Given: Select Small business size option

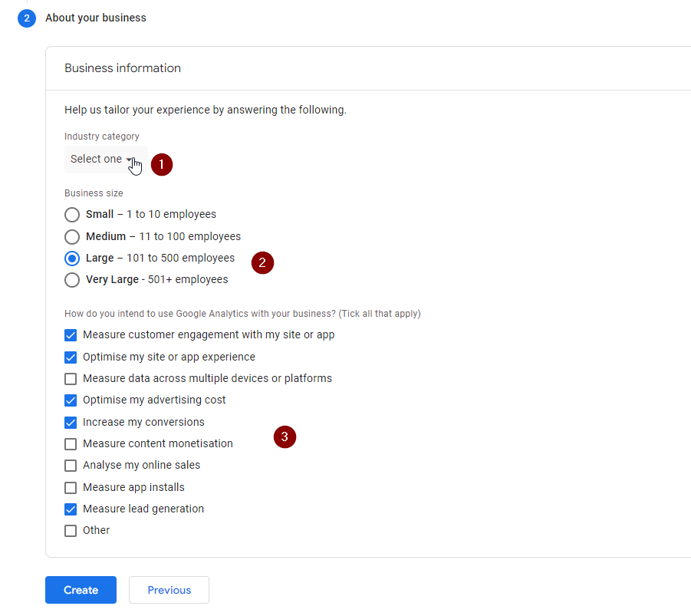Looking at the screenshot, I should tap(72, 215).
